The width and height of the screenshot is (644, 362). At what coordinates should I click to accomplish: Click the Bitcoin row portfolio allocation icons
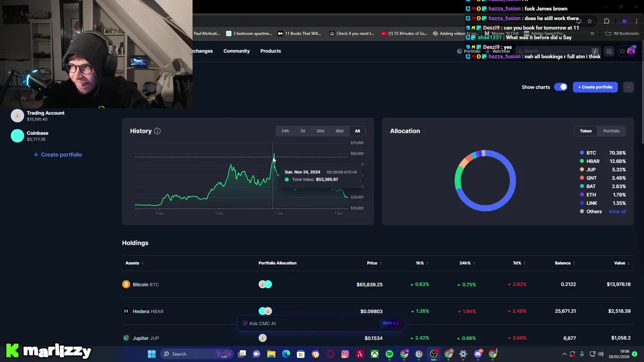tap(265, 285)
